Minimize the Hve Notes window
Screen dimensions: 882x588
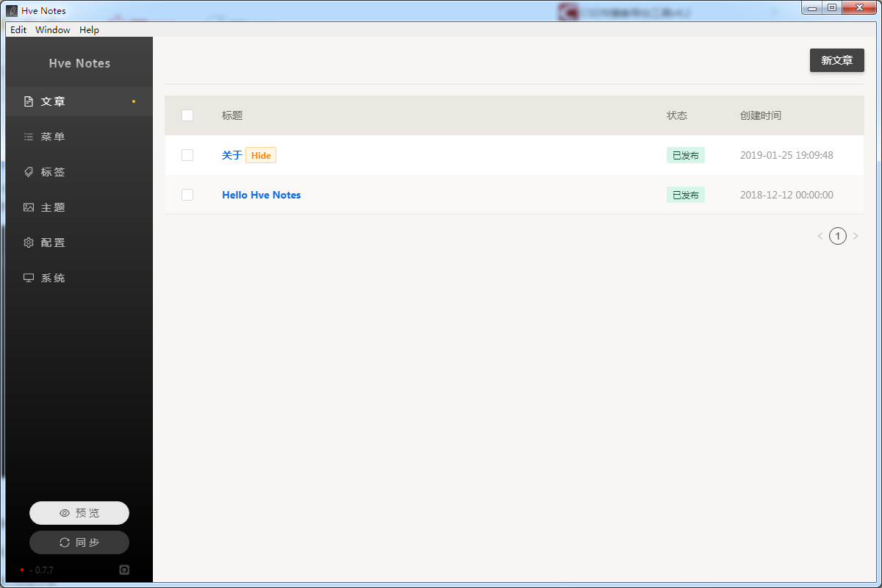pyautogui.click(x=812, y=8)
